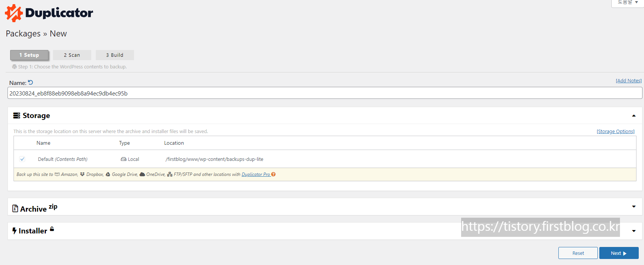Image resolution: width=644 pixels, height=265 pixels.
Task: Click the Duplicator Pro help question icon
Action: coord(273,174)
